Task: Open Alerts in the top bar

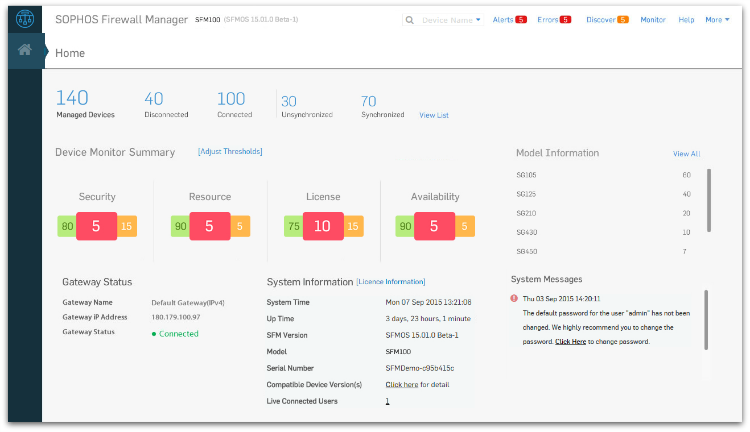Action: [x=503, y=20]
